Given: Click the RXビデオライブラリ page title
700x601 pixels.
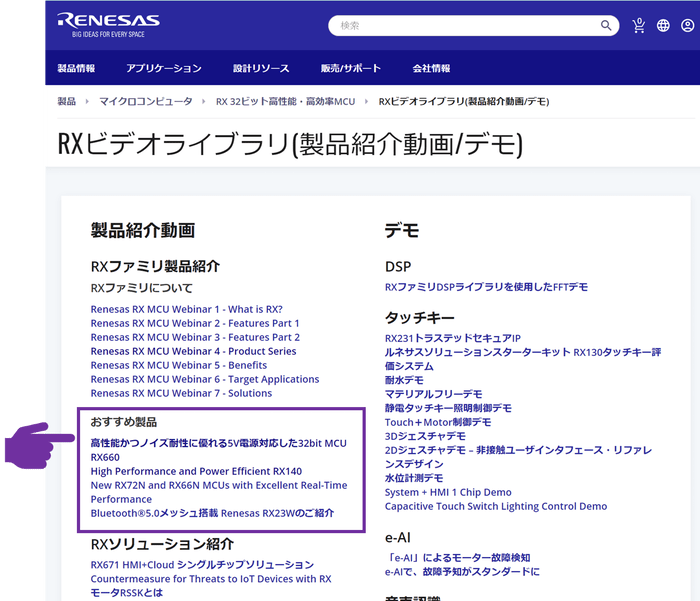Looking at the screenshot, I should click(x=290, y=144).
